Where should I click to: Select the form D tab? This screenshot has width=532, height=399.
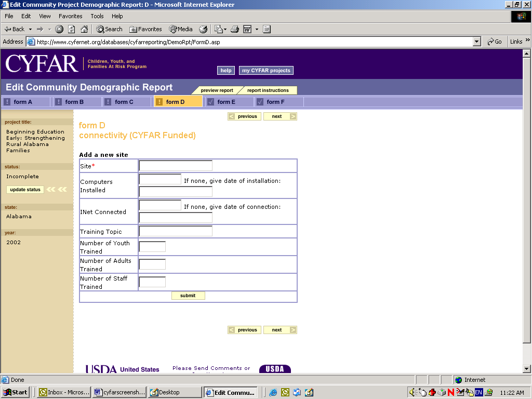178,102
